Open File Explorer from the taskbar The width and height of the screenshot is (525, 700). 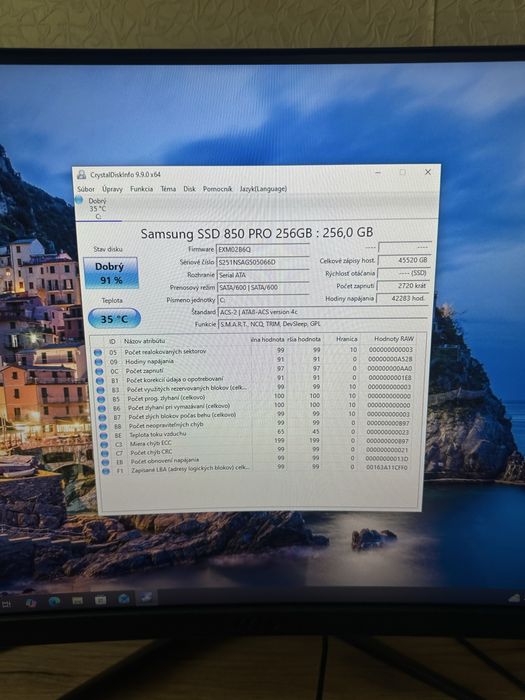point(77,601)
